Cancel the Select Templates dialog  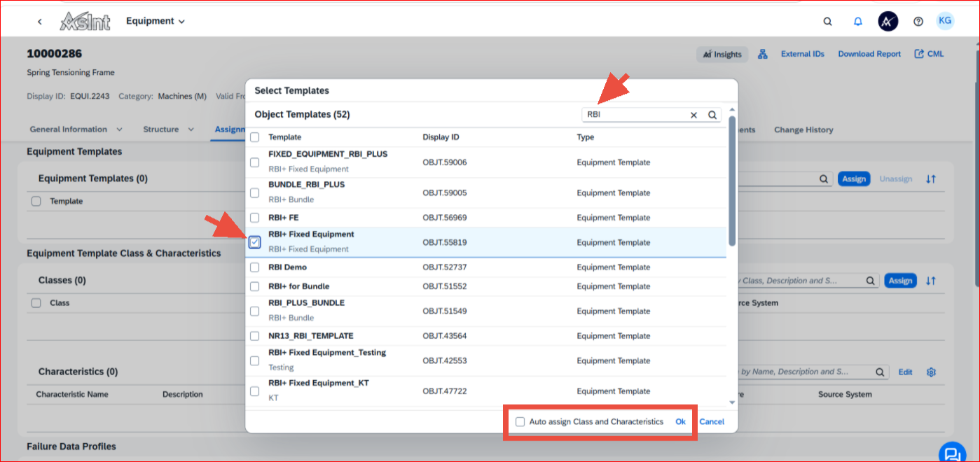click(712, 422)
